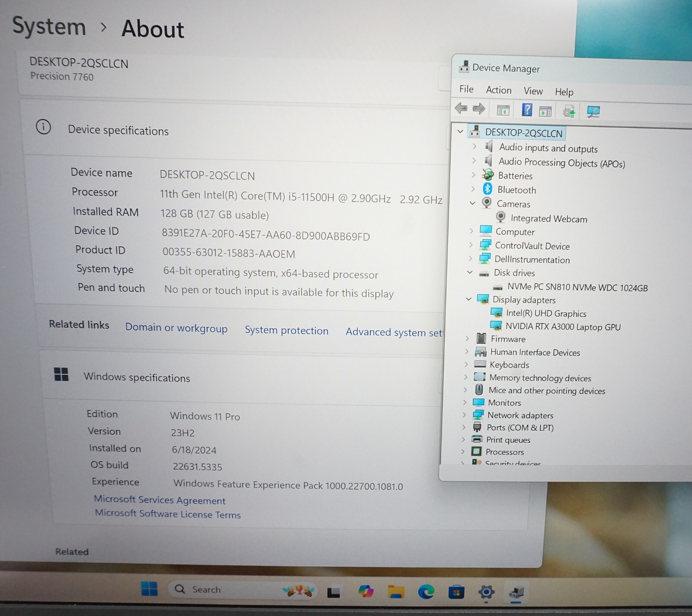Expand the Network adapters category
Viewport: 692px width, 616px height.
(464, 415)
